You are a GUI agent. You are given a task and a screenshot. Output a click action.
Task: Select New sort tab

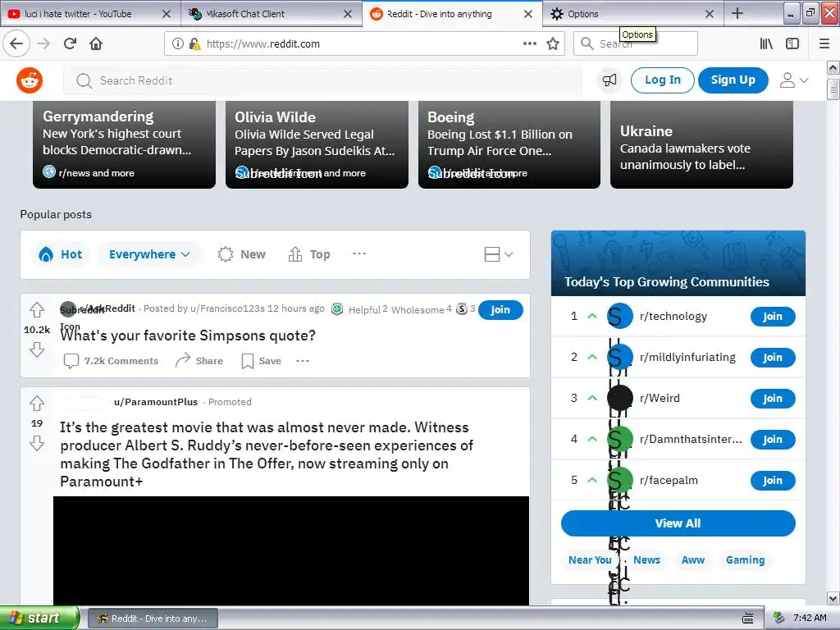point(242,254)
